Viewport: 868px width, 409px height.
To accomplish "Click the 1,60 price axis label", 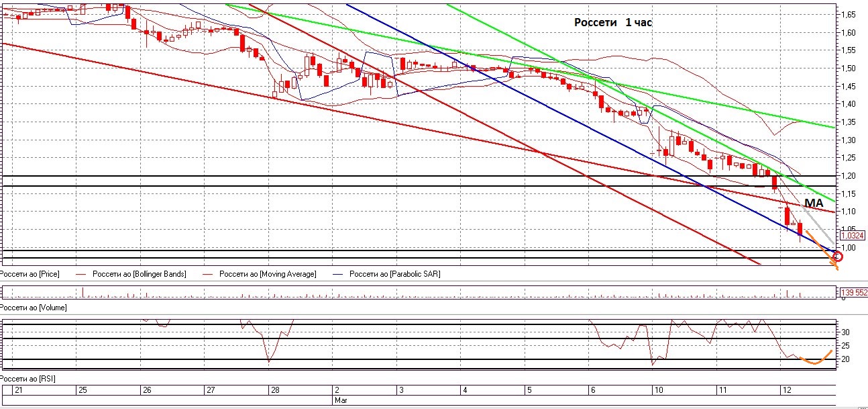I will [x=847, y=32].
